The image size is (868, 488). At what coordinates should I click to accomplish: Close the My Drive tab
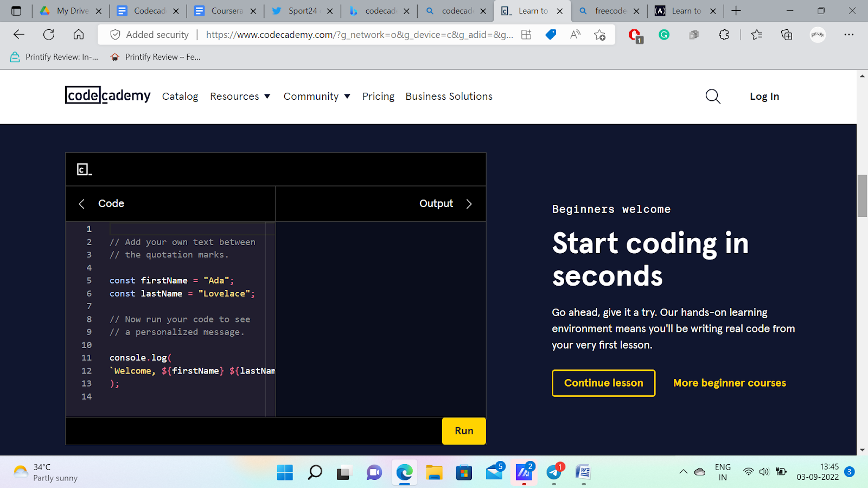99,11
